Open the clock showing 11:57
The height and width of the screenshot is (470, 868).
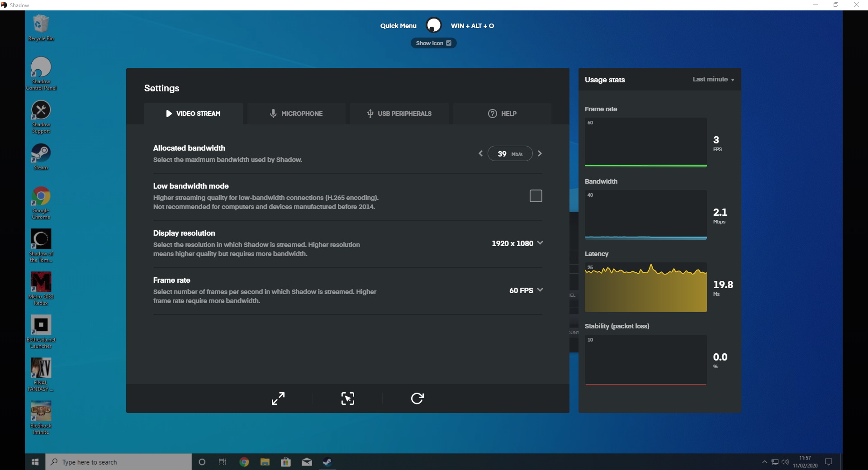coord(805,462)
